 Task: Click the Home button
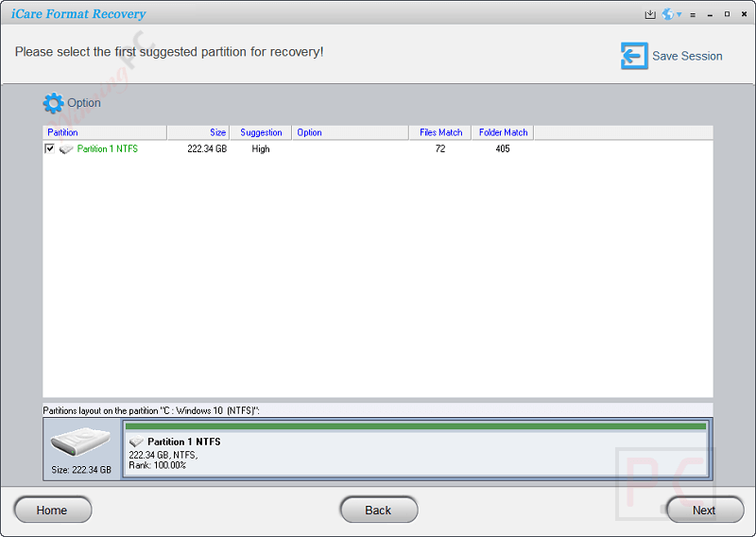tap(53, 510)
